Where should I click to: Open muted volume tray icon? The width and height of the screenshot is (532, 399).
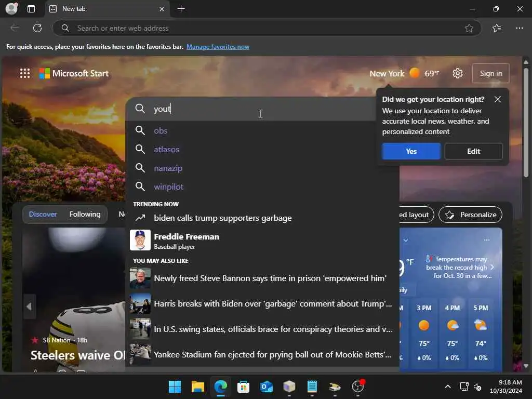point(477,387)
